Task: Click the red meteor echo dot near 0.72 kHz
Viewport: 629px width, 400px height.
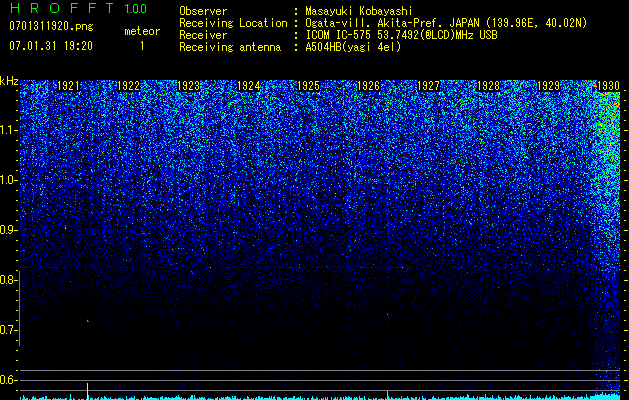Action: [x=87, y=321]
